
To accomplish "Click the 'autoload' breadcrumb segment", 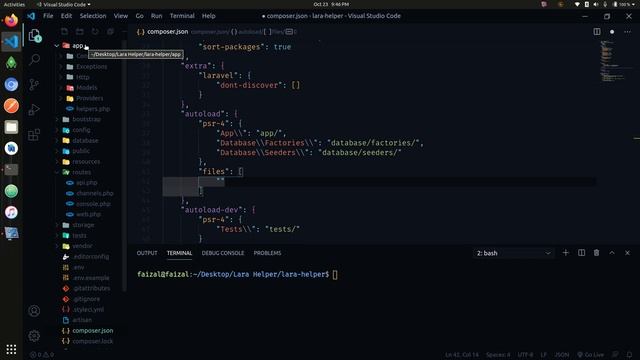I will [x=249, y=32].
